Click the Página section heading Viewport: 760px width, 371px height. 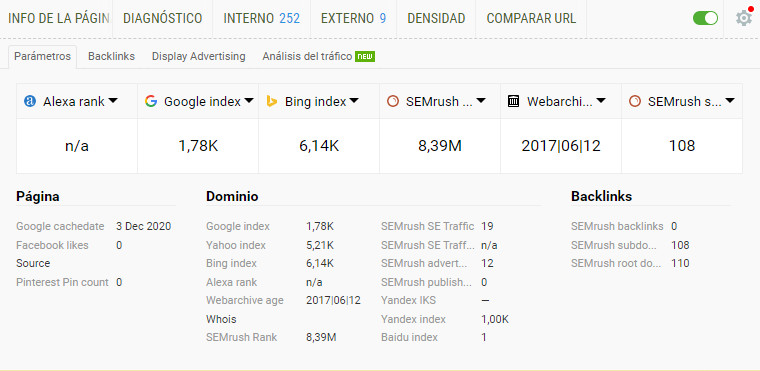click(x=38, y=196)
